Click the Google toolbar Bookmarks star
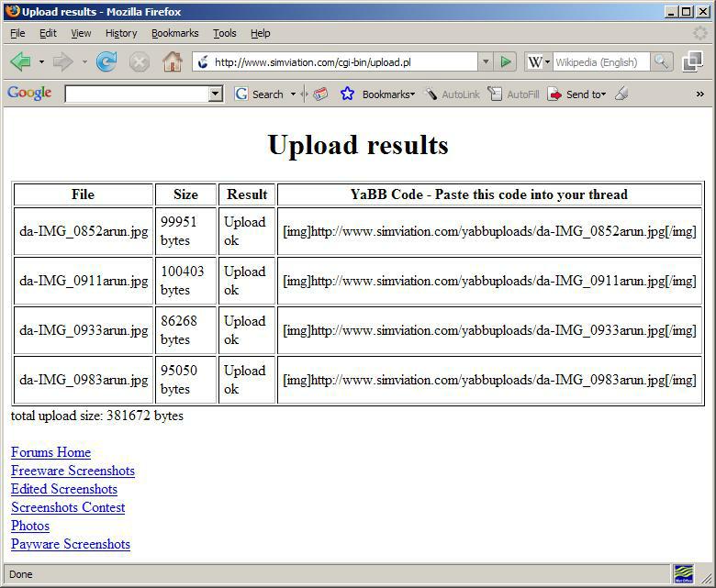The height and width of the screenshot is (588, 716). point(347,94)
